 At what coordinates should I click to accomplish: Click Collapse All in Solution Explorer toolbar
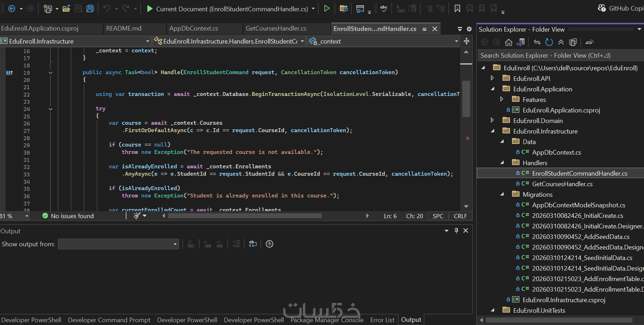[561, 42]
